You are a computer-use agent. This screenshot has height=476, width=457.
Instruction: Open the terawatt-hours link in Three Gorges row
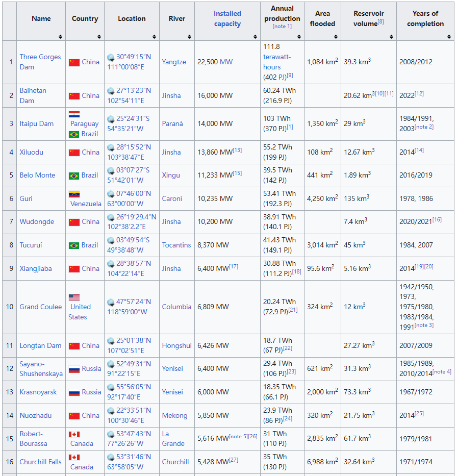click(x=276, y=62)
